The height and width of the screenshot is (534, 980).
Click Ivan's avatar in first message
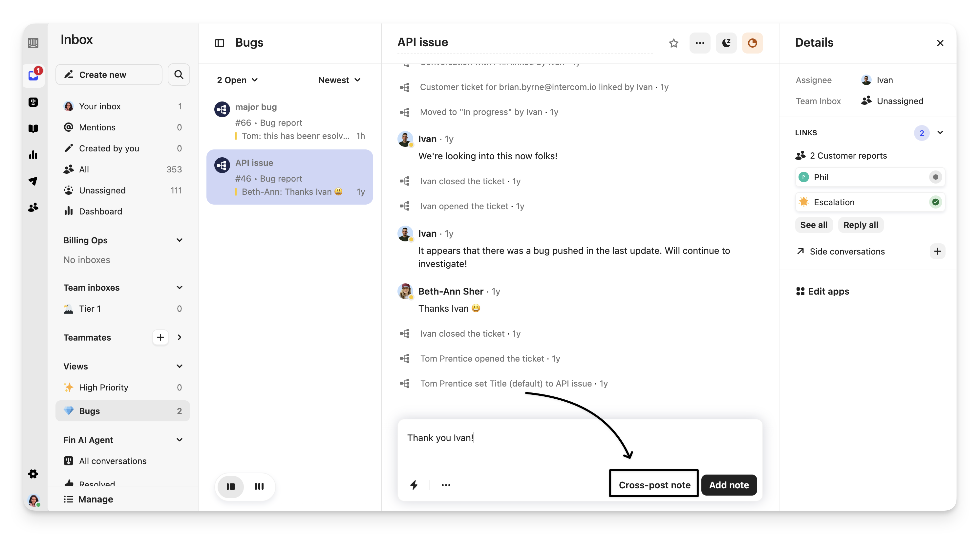(x=405, y=139)
